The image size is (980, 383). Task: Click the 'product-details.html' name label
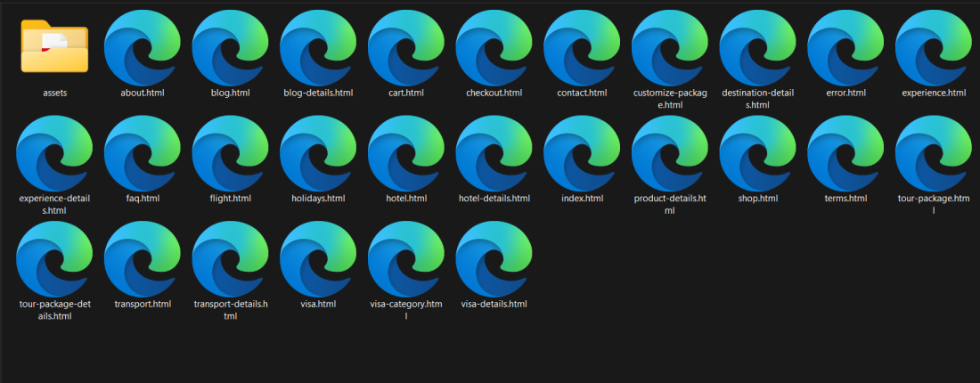670,204
